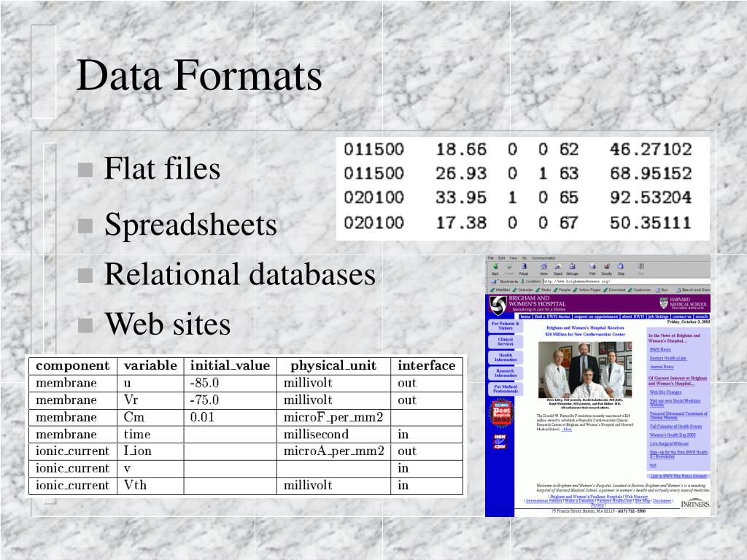The width and height of the screenshot is (747, 560).
Task: Click the HON code badge
Action: [x=500, y=441]
